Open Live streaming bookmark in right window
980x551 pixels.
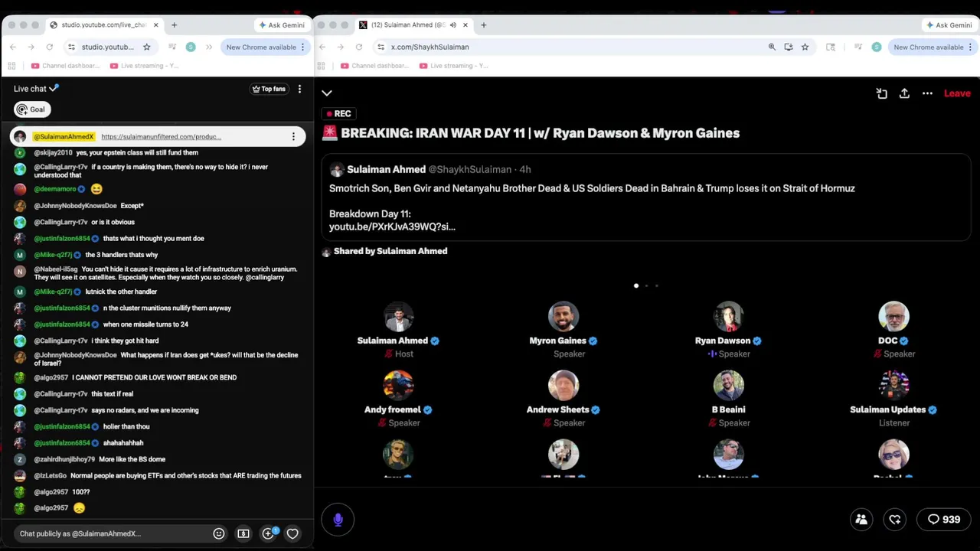point(454,66)
